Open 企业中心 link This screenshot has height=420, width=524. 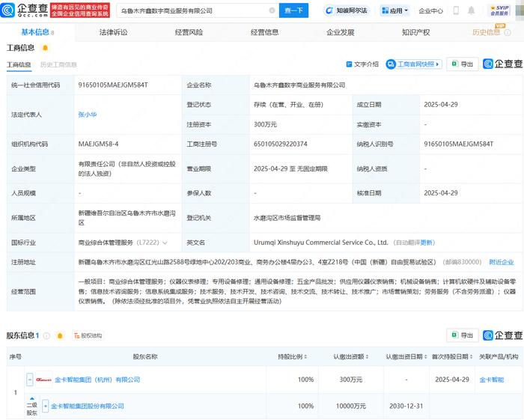point(430,10)
